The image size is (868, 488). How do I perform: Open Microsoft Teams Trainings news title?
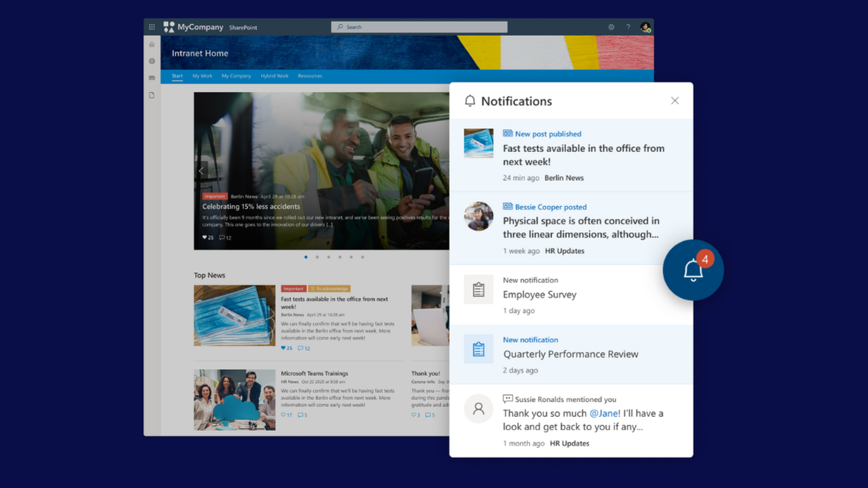pos(315,374)
